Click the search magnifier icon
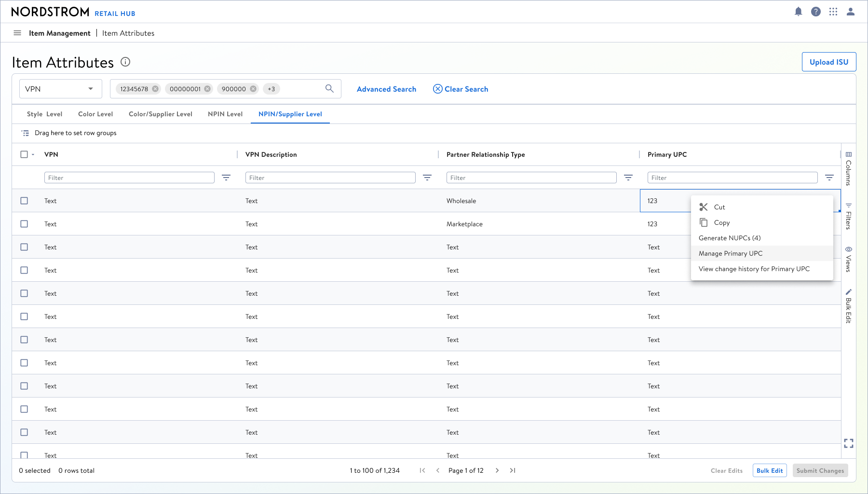 coord(329,89)
